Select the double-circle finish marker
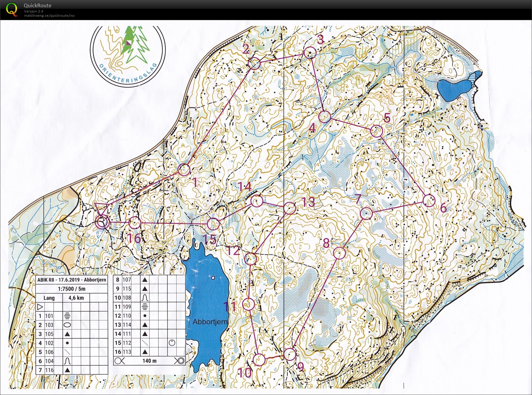The image size is (532, 395). pyautogui.click(x=102, y=222)
